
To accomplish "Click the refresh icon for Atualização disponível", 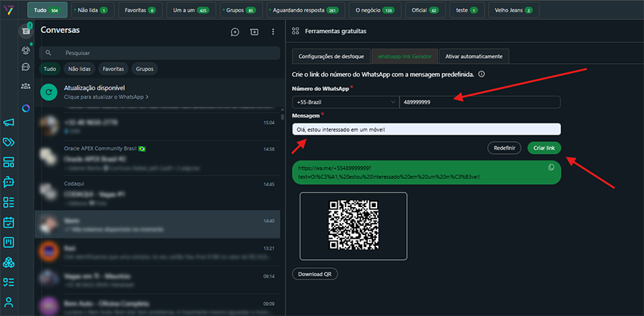I will (49, 91).
